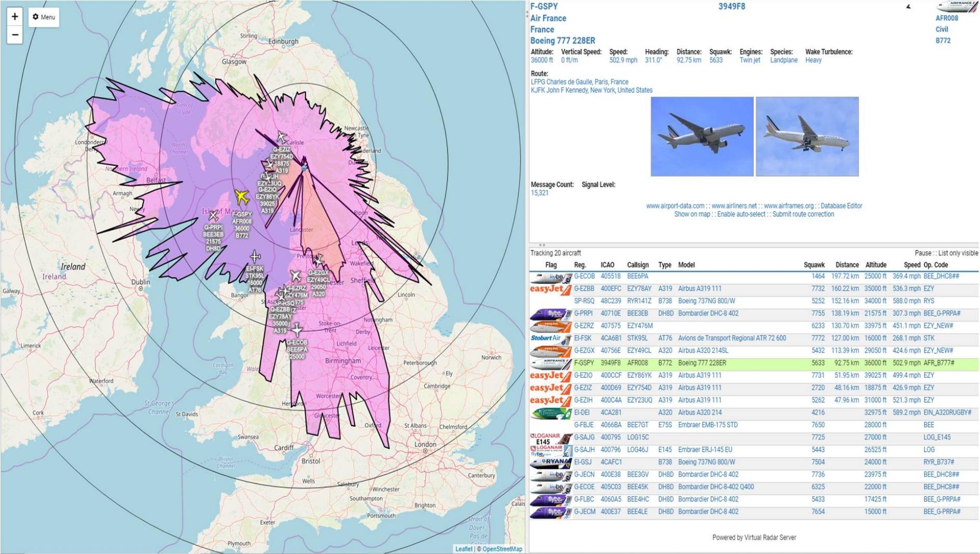Click the 15,321 message count value
Screen dimensions: 980x554
pos(540,193)
